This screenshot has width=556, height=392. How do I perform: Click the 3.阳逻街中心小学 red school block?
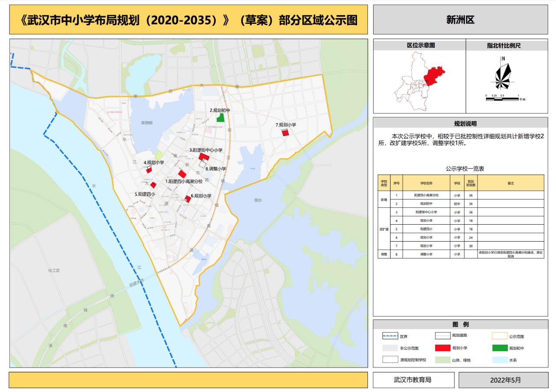click(204, 157)
